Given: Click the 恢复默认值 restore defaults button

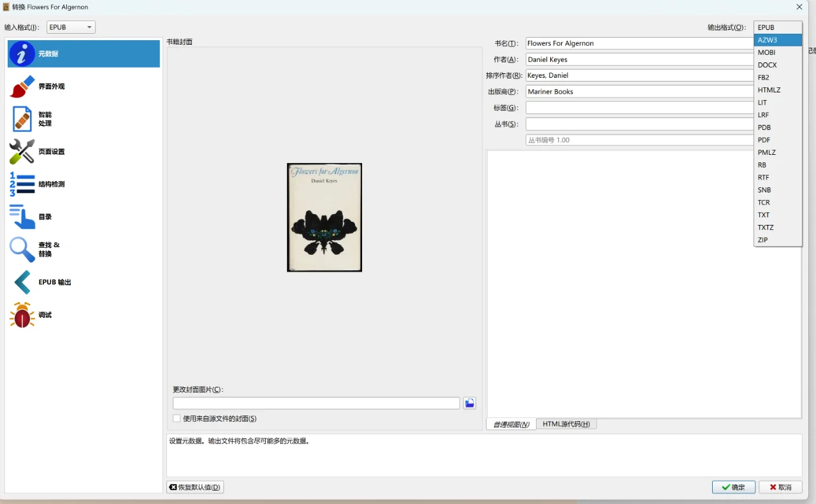Looking at the screenshot, I should pyautogui.click(x=195, y=487).
